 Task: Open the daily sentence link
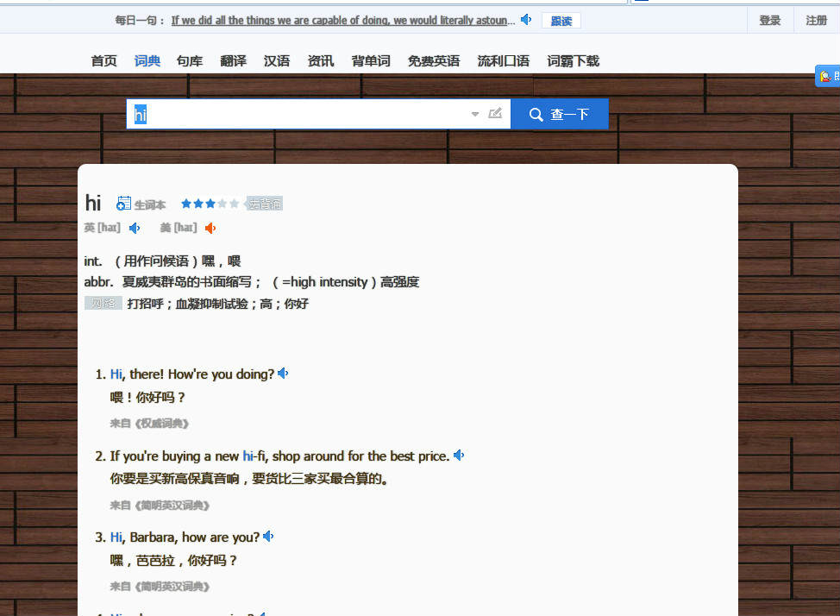click(343, 21)
